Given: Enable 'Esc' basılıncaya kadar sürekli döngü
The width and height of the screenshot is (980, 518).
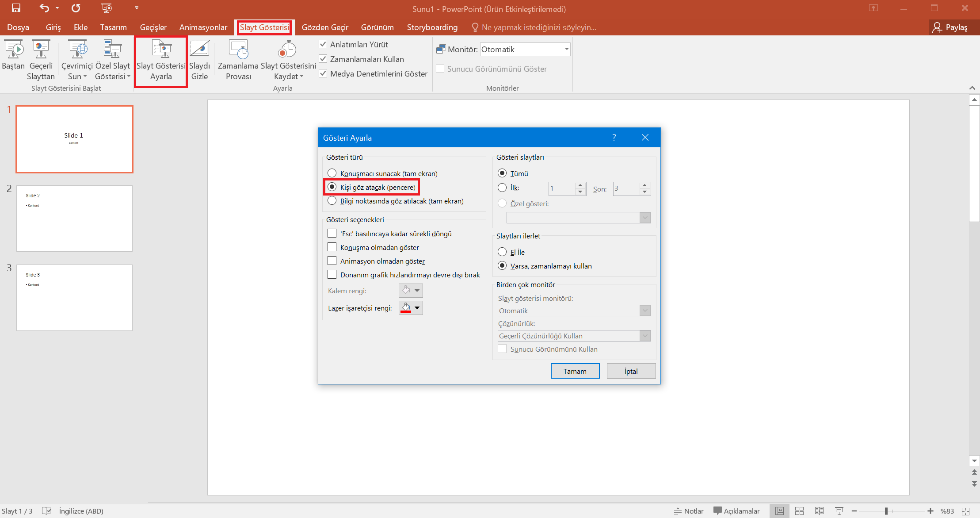Looking at the screenshot, I should tap(332, 233).
